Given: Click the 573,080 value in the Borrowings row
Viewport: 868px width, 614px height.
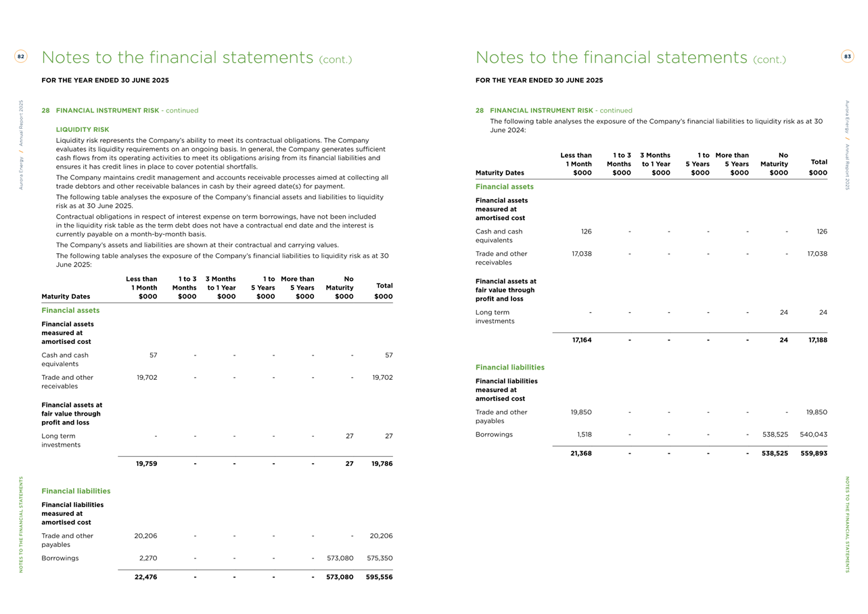Looking at the screenshot, I should pyautogui.click(x=340, y=558).
